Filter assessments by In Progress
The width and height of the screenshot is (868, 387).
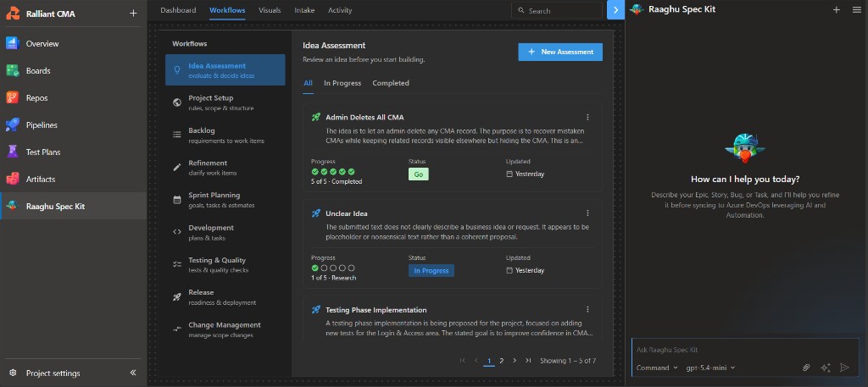tap(342, 84)
